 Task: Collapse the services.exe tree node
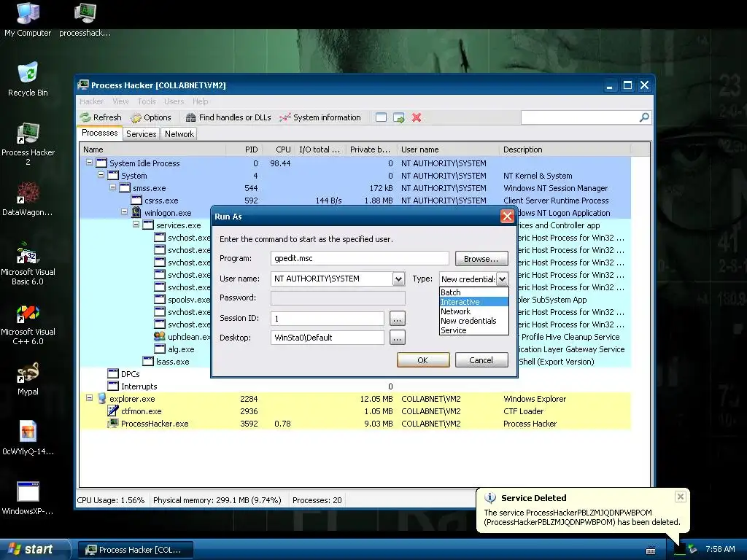(x=136, y=224)
